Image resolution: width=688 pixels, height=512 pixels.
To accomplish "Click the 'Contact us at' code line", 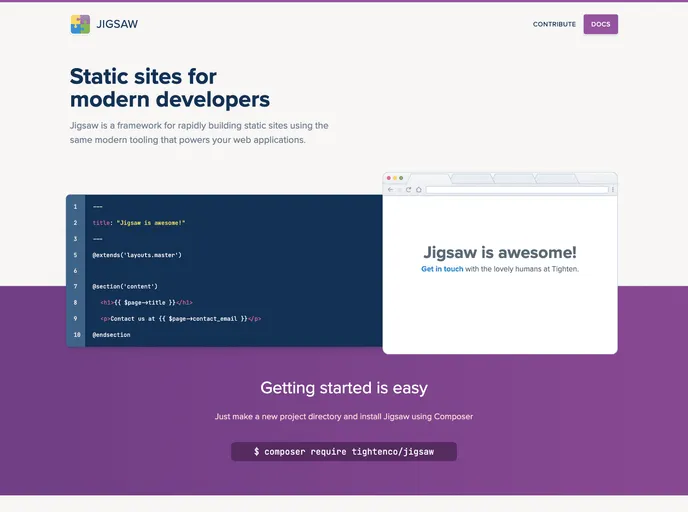I will 181,319.
